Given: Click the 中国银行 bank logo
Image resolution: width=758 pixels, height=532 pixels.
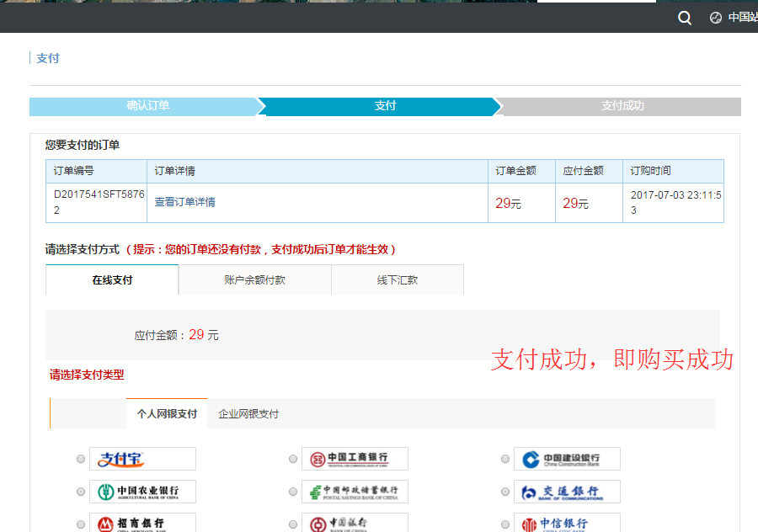Looking at the screenshot, I should (355, 523).
